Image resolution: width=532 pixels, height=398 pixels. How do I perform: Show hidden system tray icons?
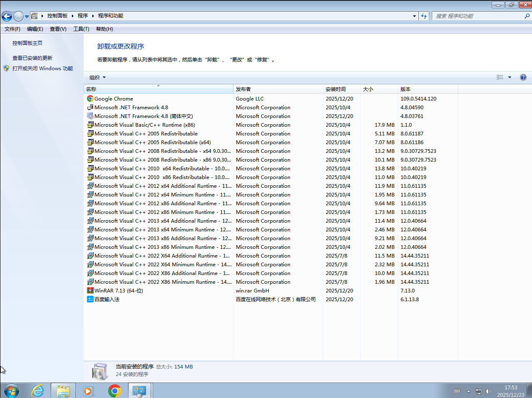click(468, 391)
